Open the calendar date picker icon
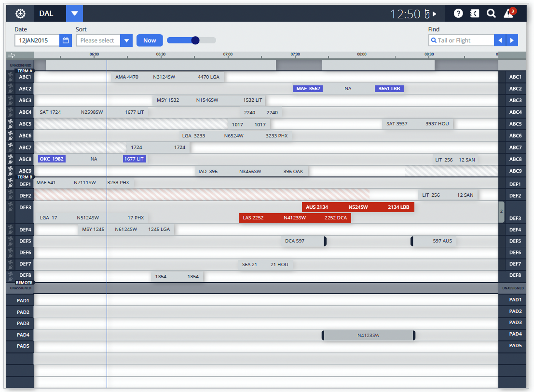Image resolution: width=534 pixels, height=392 pixels. point(66,41)
